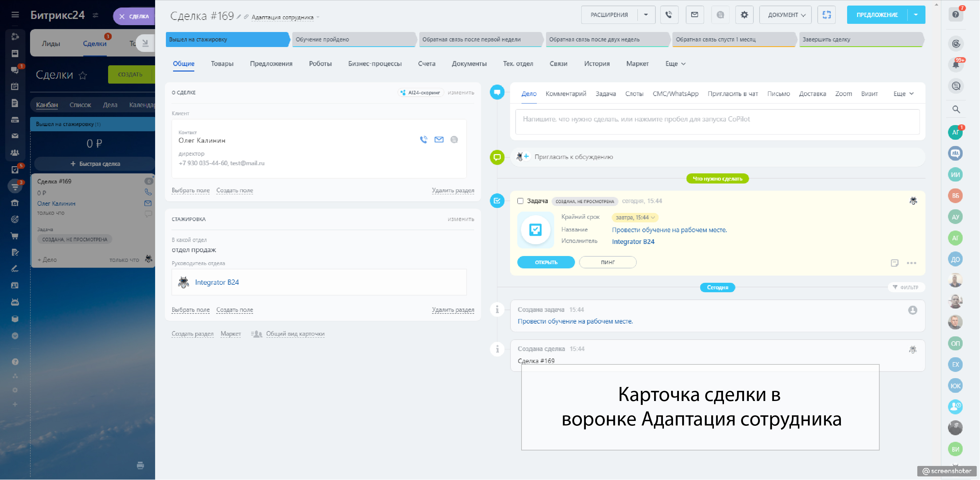Screen dimensions: 980x480
Task: Click the phone call icon in header
Action: coord(668,15)
